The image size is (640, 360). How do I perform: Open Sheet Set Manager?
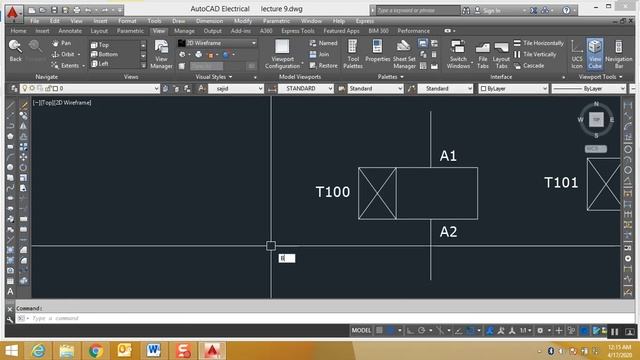click(x=404, y=54)
